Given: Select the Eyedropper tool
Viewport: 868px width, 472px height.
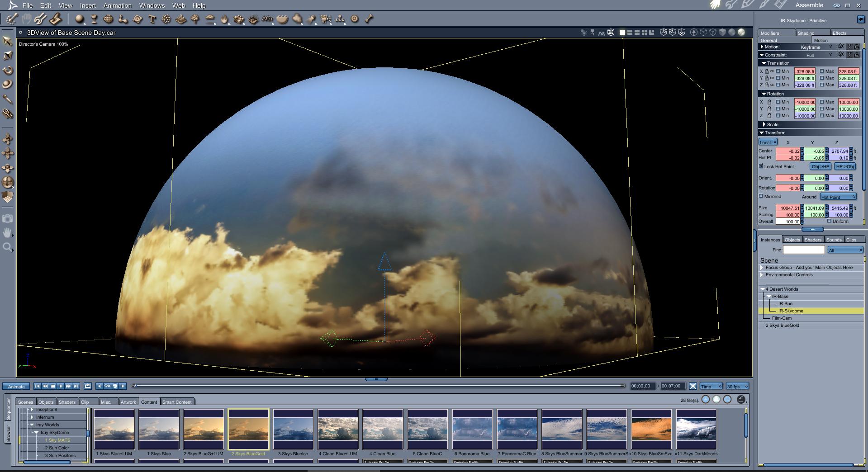Looking at the screenshot, I should 8,99.
